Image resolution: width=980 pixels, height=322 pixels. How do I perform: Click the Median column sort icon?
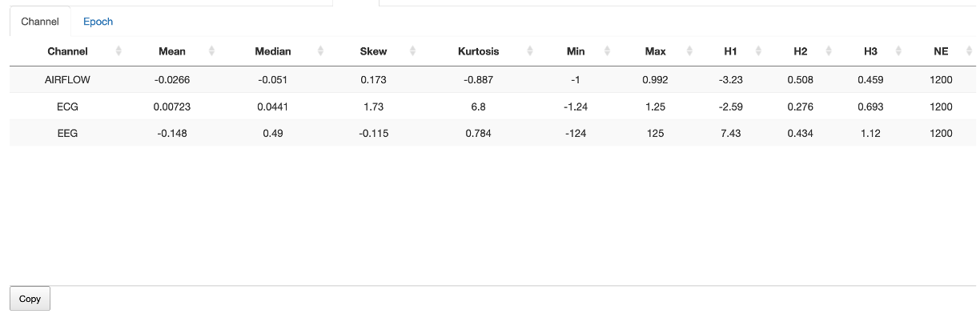pyautogui.click(x=320, y=51)
